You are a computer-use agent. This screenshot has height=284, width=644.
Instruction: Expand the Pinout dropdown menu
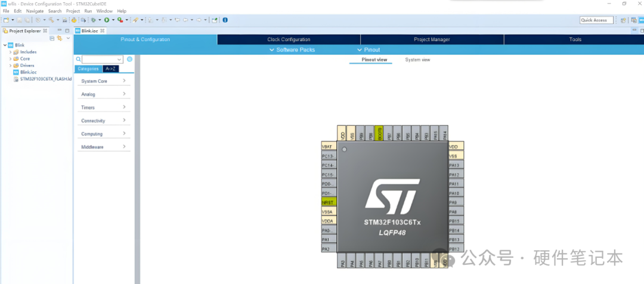pyautogui.click(x=369, y=50)
